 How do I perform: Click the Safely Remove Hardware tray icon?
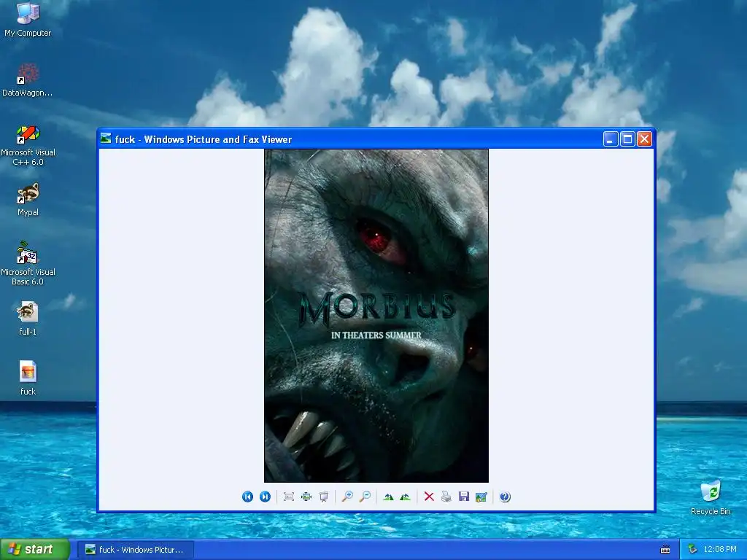pos(692,550)
